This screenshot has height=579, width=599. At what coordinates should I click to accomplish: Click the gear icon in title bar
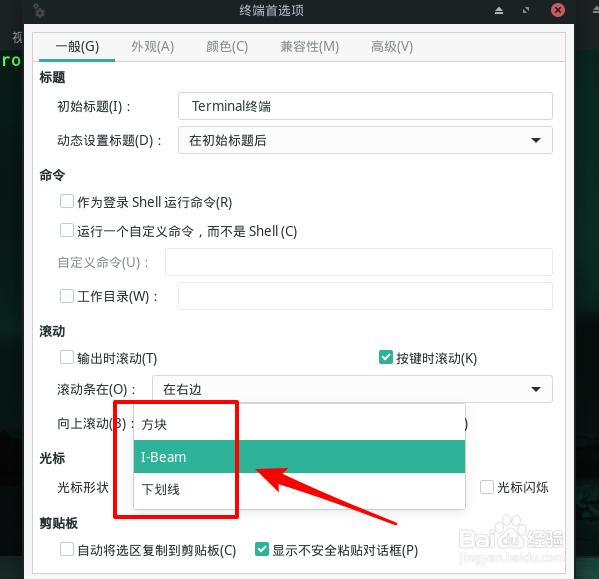click(38, 10)
